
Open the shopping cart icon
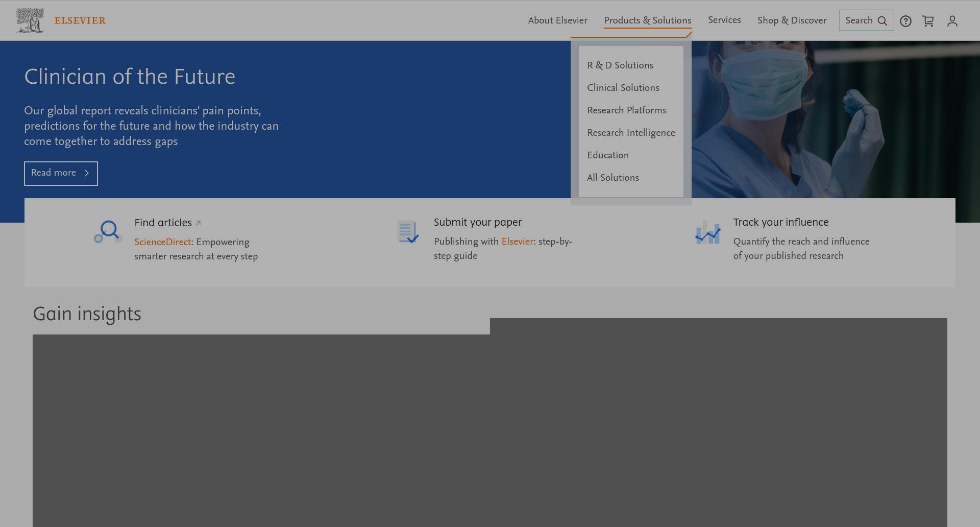[x=928, y=21]
